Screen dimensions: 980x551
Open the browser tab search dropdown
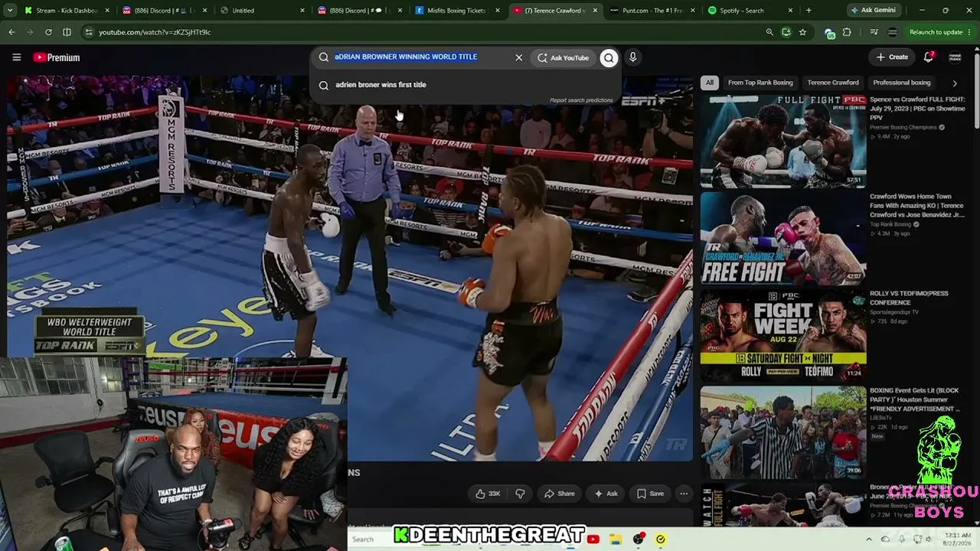[10, 11]
